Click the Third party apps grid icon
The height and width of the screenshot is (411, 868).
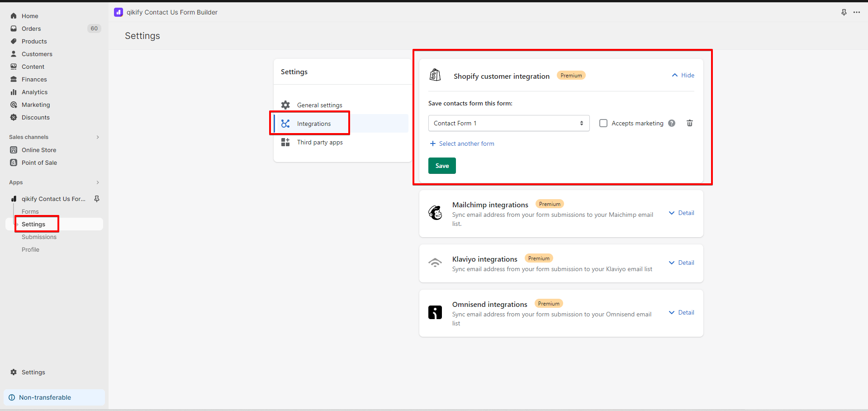point(285,142)
